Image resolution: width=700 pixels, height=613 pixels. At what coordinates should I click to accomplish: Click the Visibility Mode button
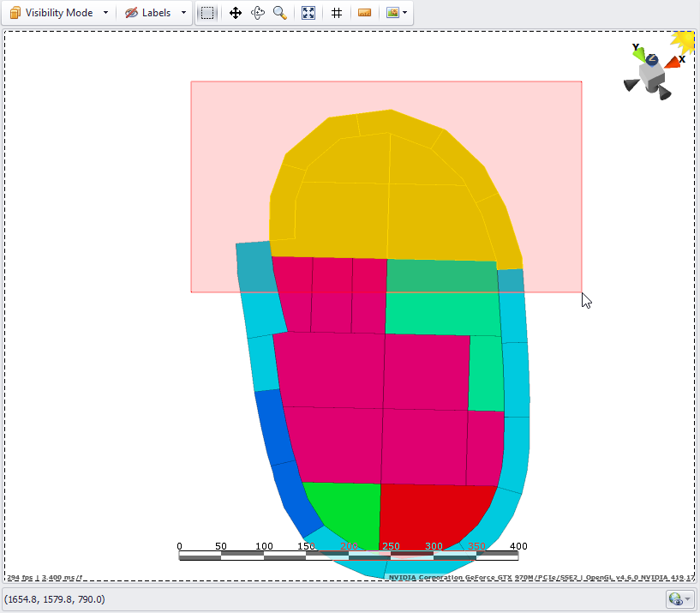coord(51,13)
